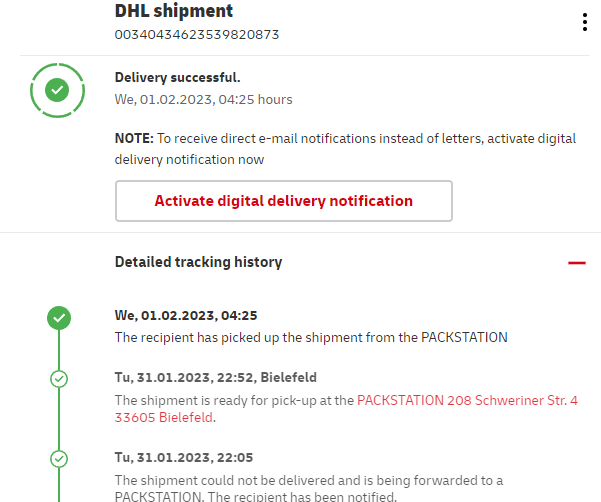Image resolution: width=601 pixels, height=502 pixels.
Task: Click the check marker for the 22:05 event
Action: 59,458
